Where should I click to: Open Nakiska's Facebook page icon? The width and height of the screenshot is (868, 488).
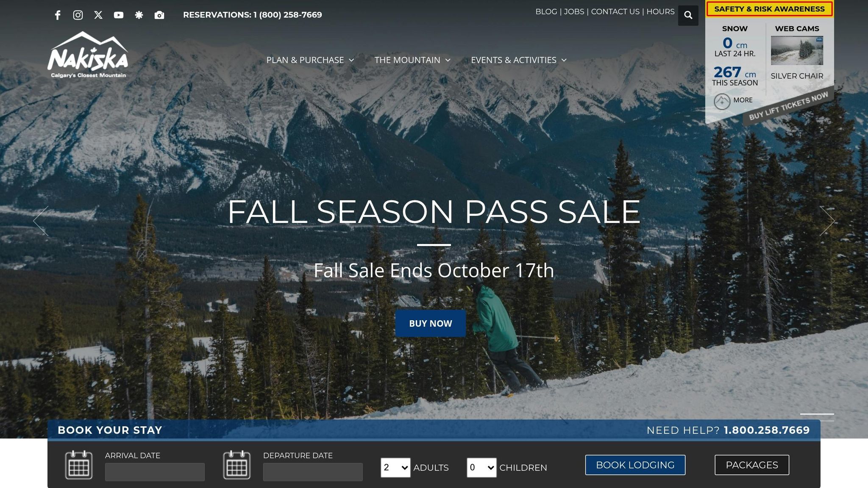coord(58,15)
